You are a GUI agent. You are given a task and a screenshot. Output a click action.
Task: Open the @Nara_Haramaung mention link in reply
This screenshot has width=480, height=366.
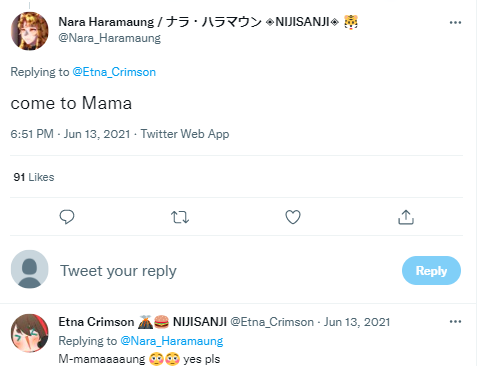(x=172, y=341)
